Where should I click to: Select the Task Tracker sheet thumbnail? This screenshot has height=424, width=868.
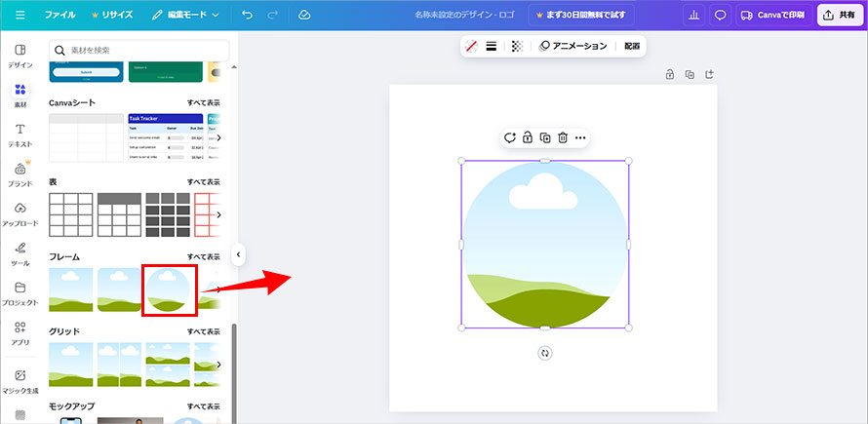tap(166, 137)
